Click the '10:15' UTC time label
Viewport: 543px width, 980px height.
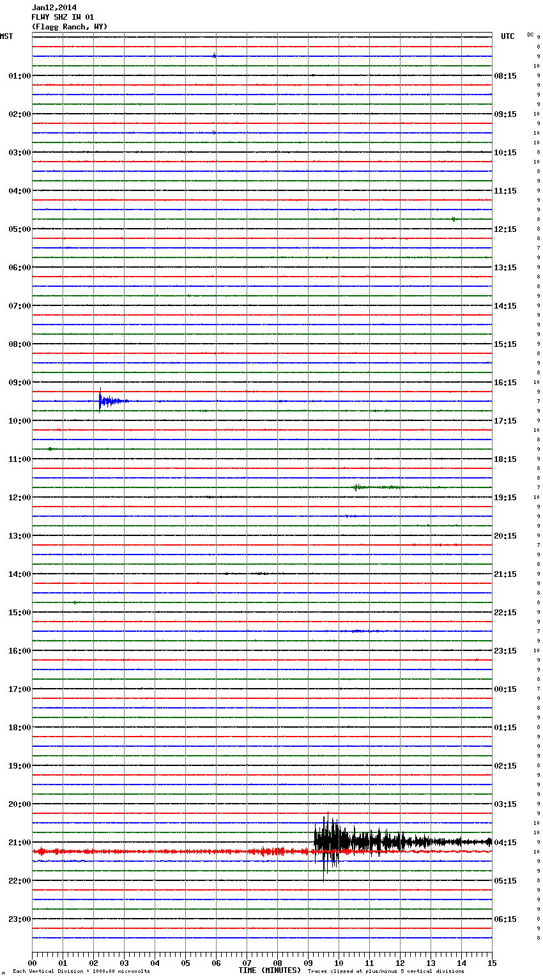pos(505,153)
